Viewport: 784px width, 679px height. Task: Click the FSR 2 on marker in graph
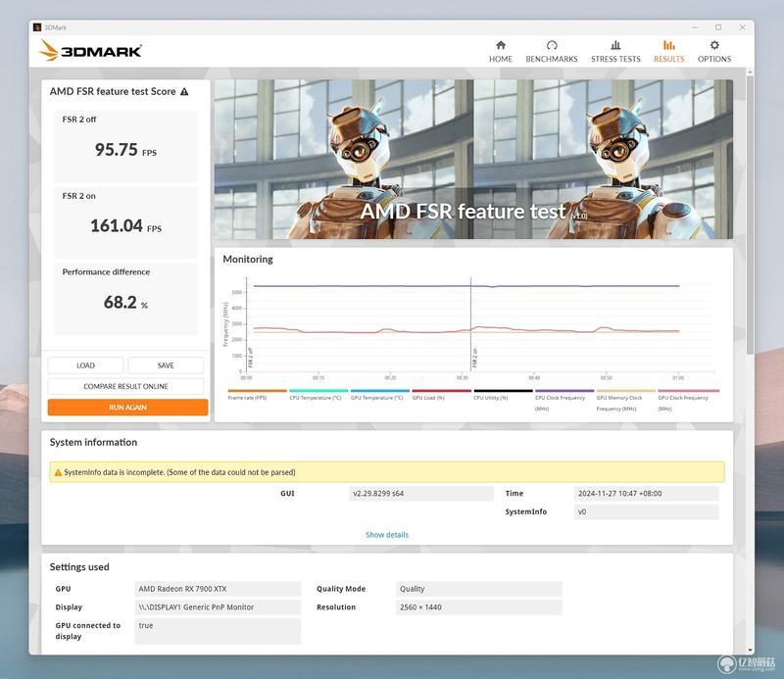[x=474, y=358]
